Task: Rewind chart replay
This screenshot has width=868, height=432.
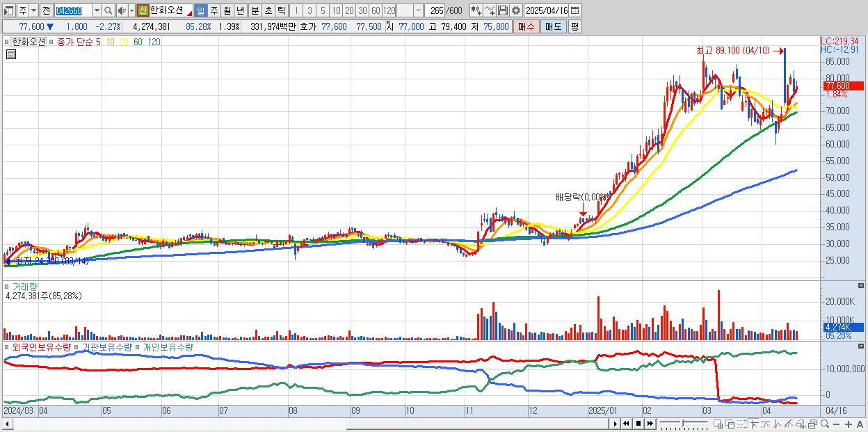Action: click(x=627, y=424)
